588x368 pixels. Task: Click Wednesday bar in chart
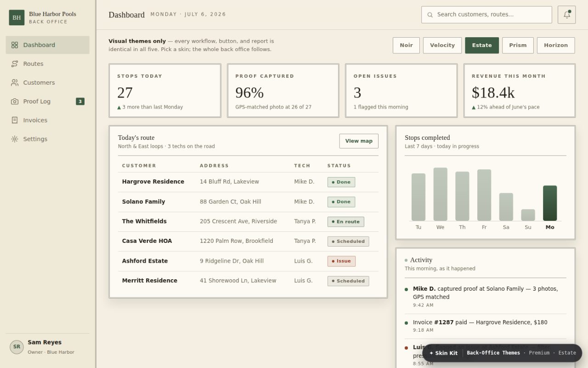[x=440, y=194]
